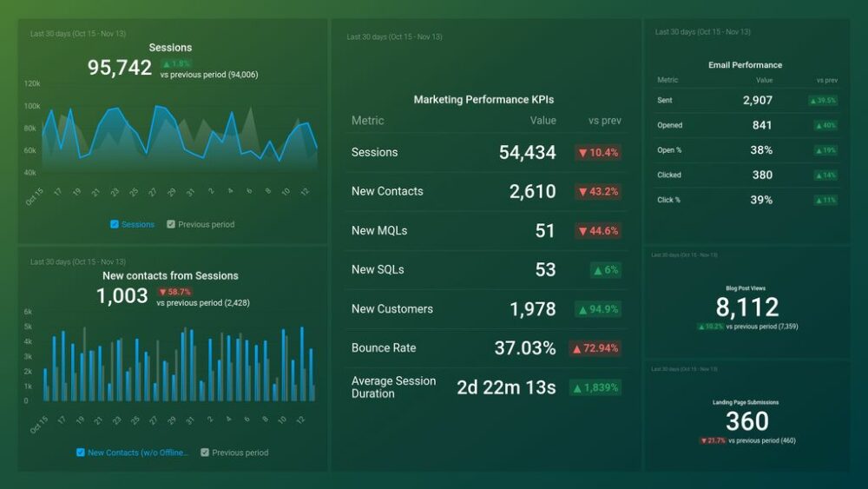Click the 44.6% decrease badge
Viewport: 868px width, 489px height.
598,231
